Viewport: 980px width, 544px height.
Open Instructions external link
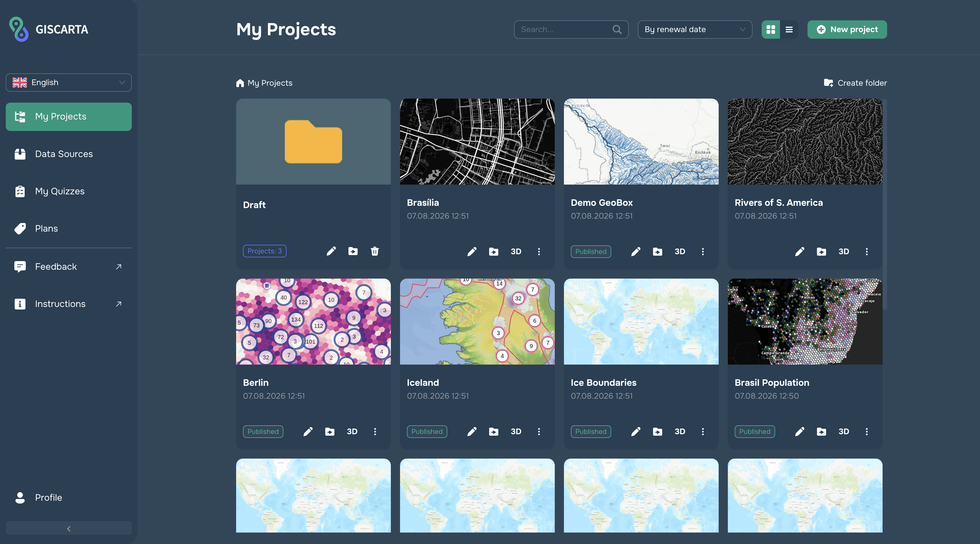(x=68, y=304)
